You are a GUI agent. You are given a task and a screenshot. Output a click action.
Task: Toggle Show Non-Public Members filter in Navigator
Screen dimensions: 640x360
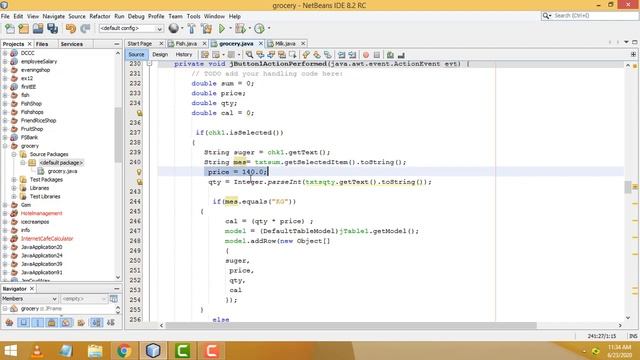pos(52,323)
